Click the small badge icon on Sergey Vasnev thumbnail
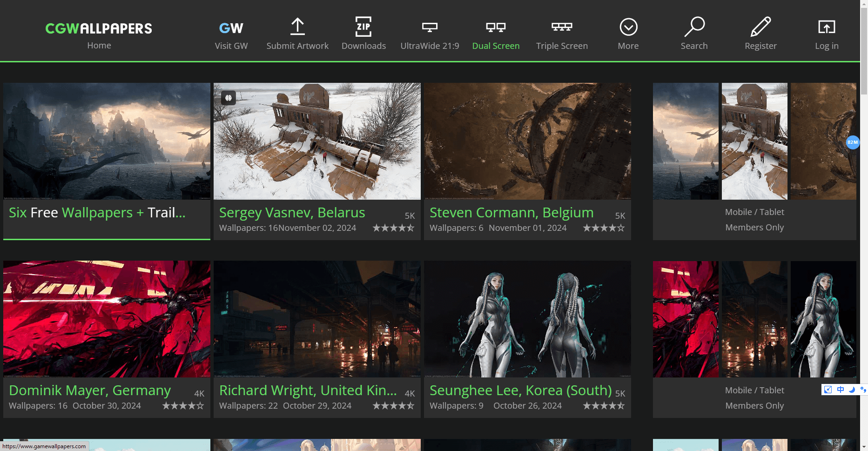 (x=229, y=98)
